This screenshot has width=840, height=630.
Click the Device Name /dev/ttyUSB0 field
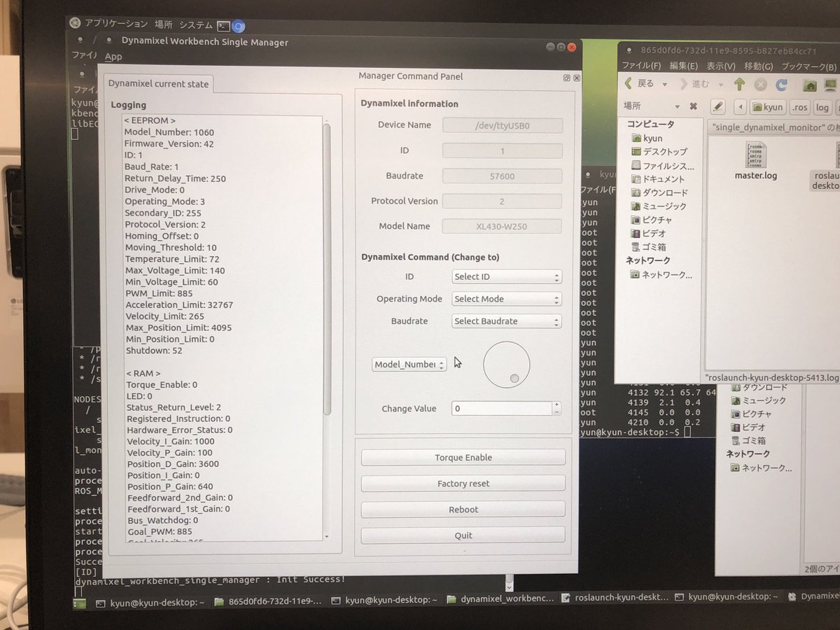point(503,125)
